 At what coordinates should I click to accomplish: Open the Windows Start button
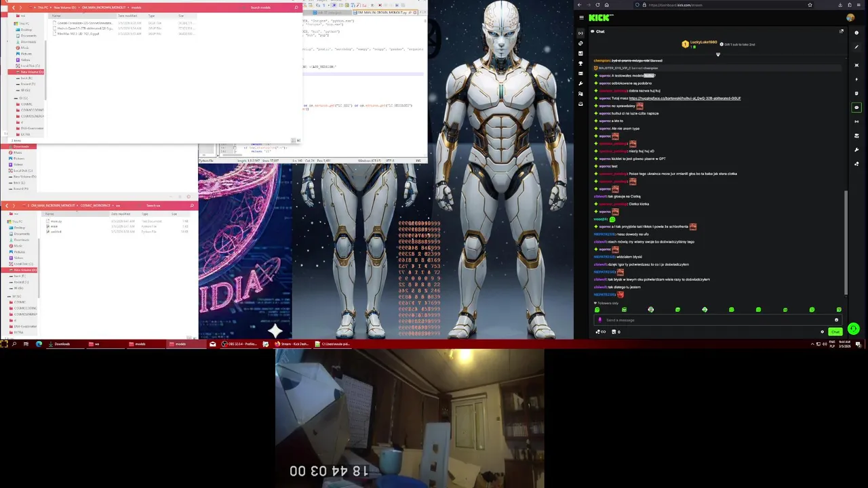point(3,344)
